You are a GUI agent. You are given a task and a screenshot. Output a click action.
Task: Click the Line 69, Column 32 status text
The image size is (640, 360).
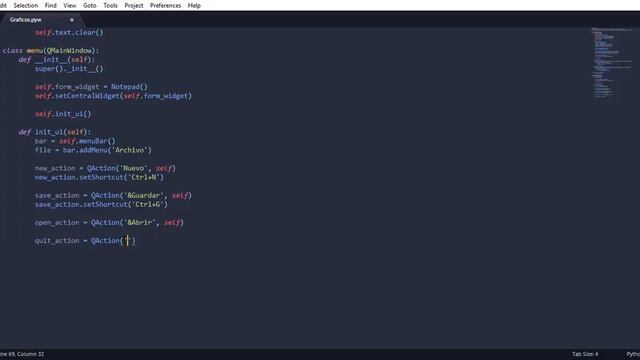coord(22,354)
